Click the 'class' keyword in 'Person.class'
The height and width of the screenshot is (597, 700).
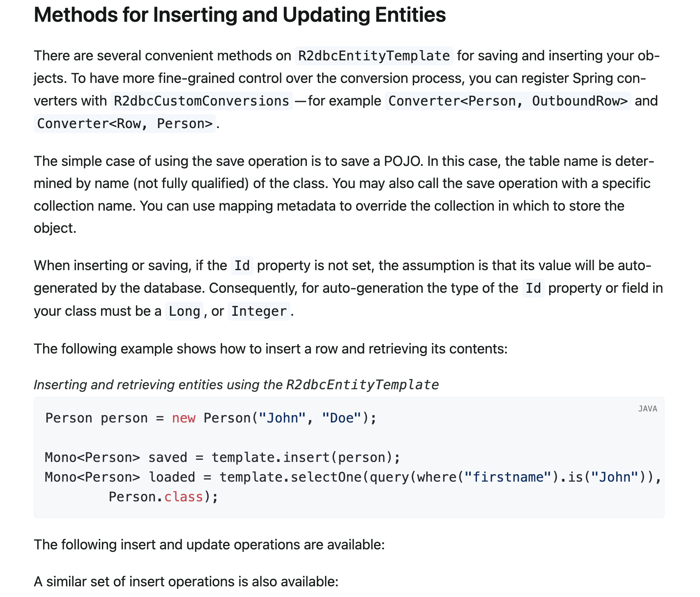(x=184, y=497)
